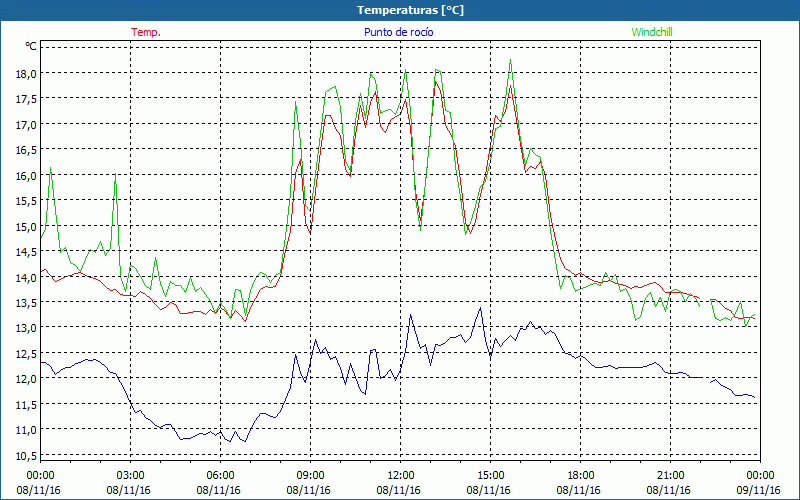Screen dimensions: 800x500
Task: Click the 21:00 time label on the x-axis
Action: tap(670, 476)
